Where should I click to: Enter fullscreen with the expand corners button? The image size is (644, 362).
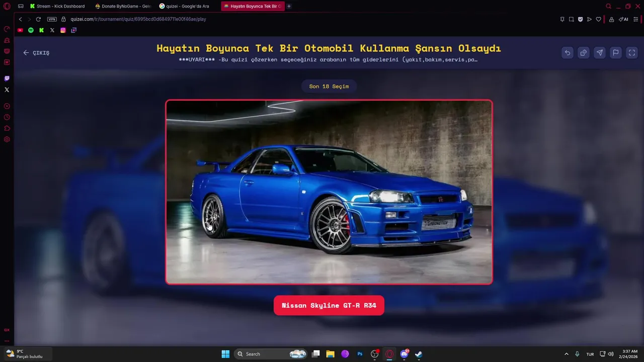click(632, 52)
